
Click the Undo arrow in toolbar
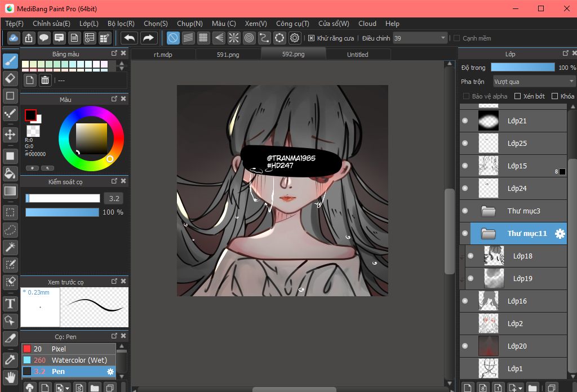[130, 38]
